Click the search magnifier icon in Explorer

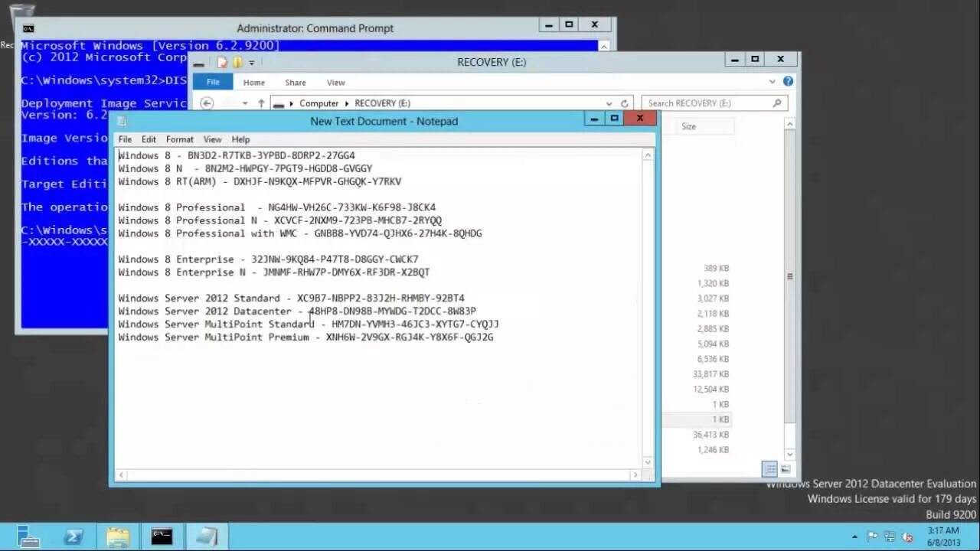(x=777, y=103)
